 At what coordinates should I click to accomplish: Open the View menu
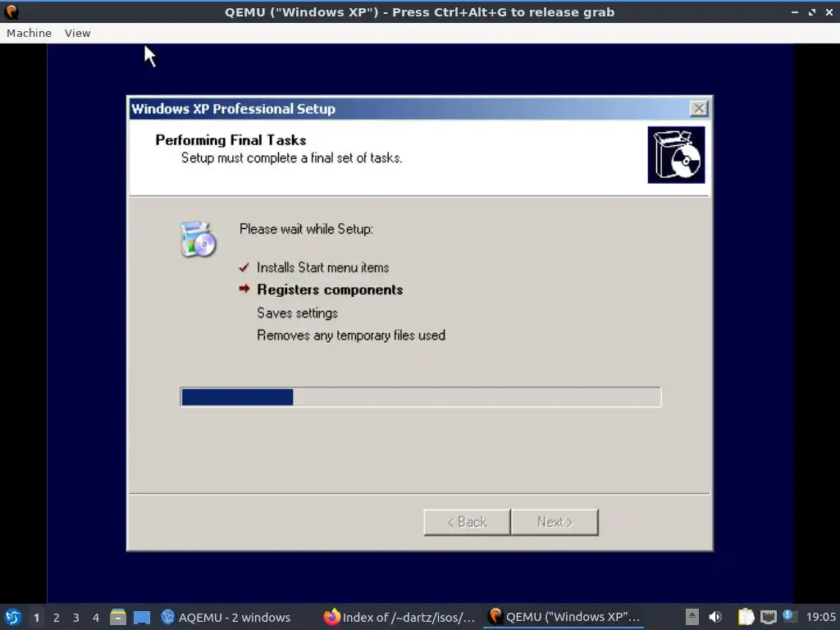[77, 33]
